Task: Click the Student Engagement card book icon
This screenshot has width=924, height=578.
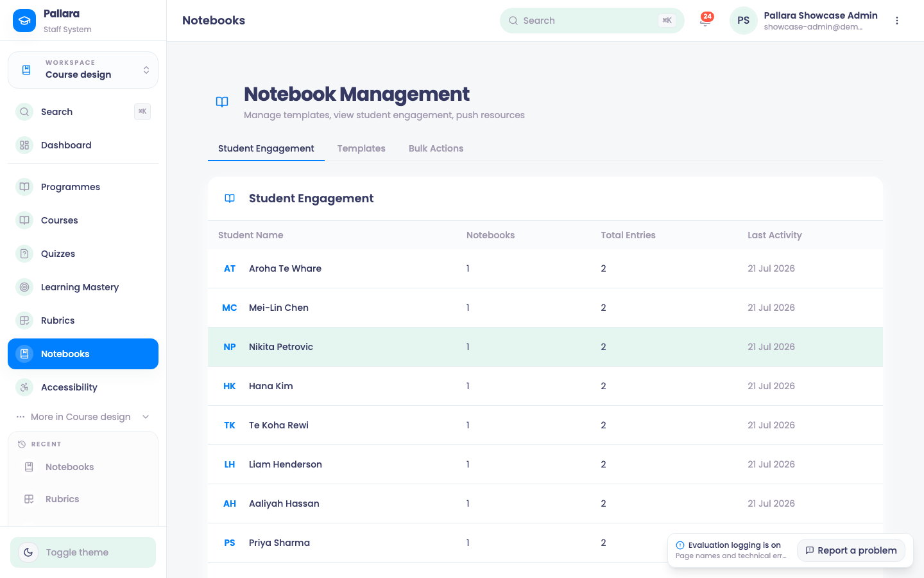Action: click(x=230, y=198)
